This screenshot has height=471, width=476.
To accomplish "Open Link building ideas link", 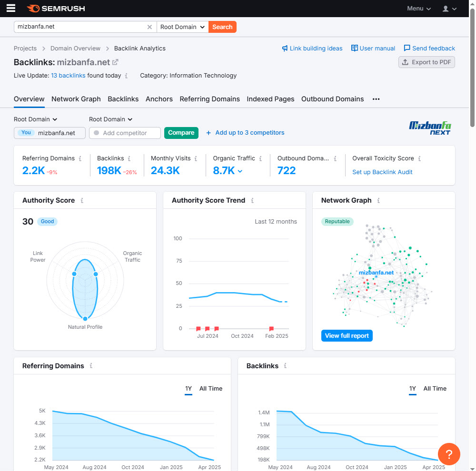I will 312,49.
